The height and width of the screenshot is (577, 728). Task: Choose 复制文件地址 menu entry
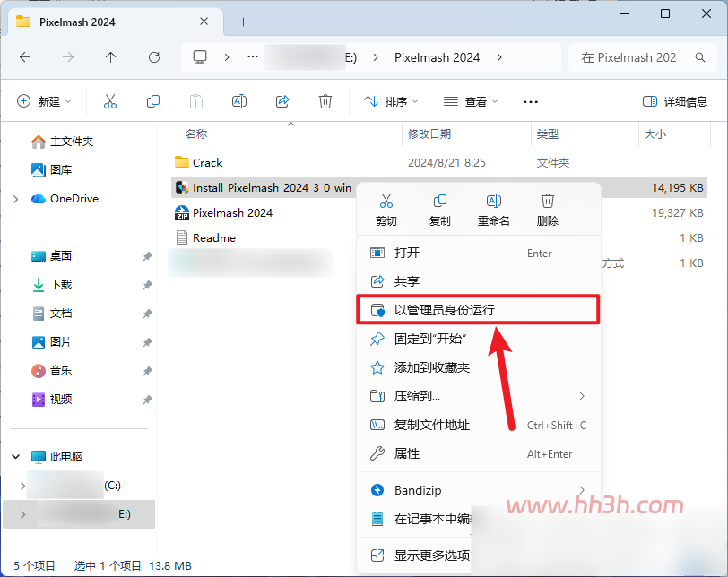[478, 425]
